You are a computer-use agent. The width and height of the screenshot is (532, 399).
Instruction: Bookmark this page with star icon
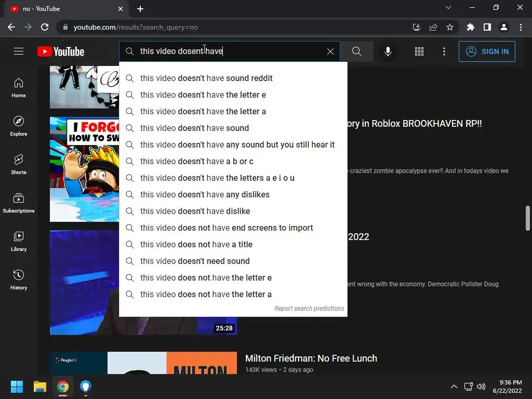point(450,27)
